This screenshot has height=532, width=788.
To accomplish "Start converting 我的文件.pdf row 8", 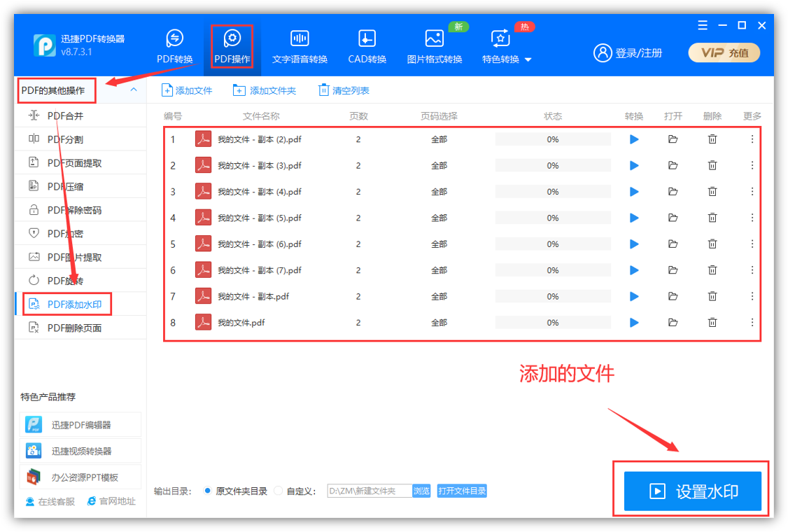I will [634, 322].
